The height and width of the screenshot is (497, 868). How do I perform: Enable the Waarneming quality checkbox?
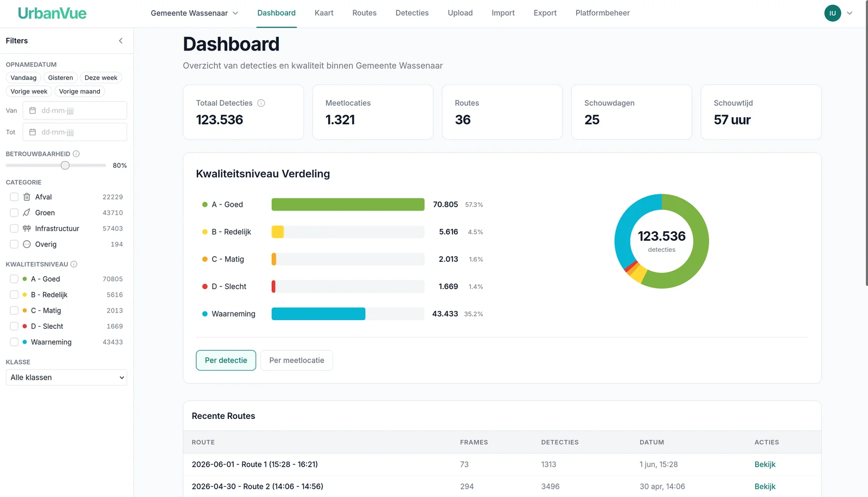coord(14,342)
